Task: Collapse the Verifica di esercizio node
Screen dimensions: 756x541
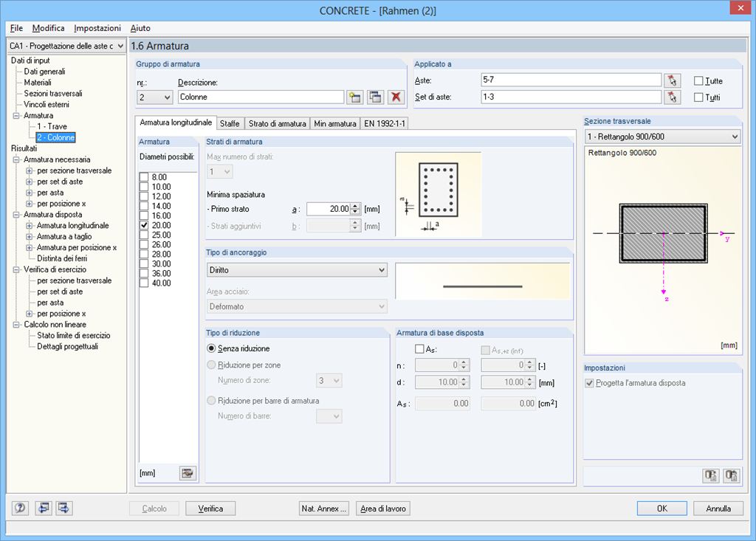Action: click(16, 269)
